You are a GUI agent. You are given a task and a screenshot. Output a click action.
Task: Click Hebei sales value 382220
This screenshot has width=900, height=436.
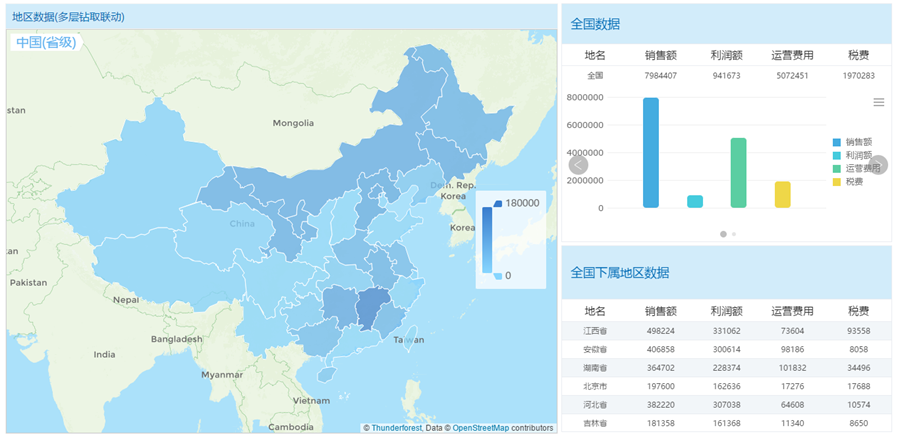tap(660, 405)
